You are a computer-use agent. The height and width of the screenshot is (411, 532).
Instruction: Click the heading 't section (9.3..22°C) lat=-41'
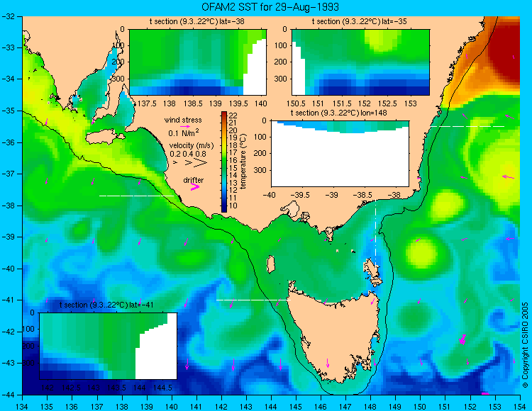pyautogui.click(x=107, y=305)
